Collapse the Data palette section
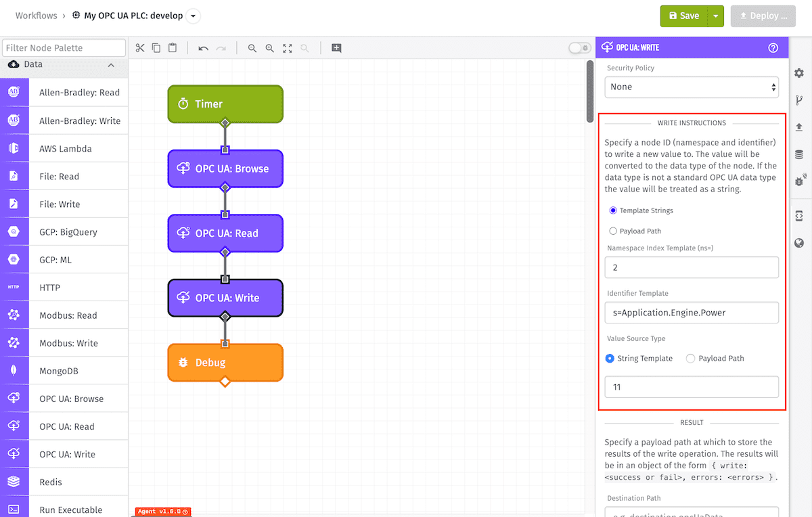This screenshot has height=517, width=812. (111, 65)
